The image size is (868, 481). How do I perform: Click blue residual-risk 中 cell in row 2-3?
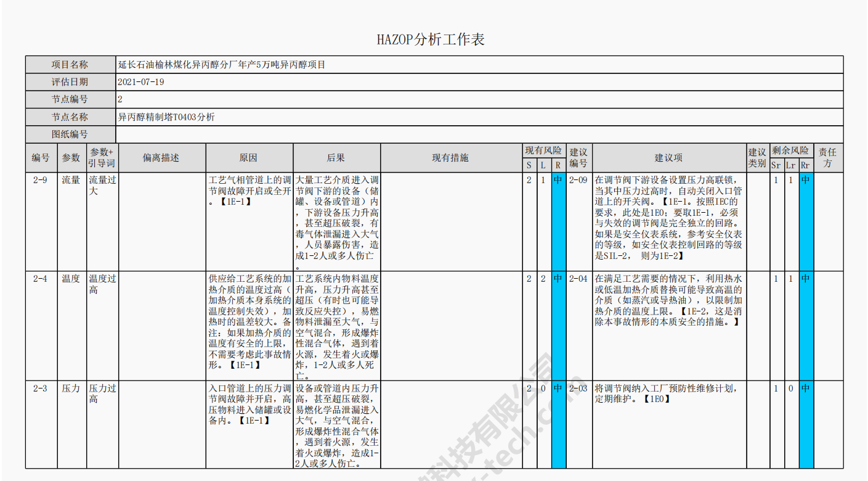pos(806,424)
